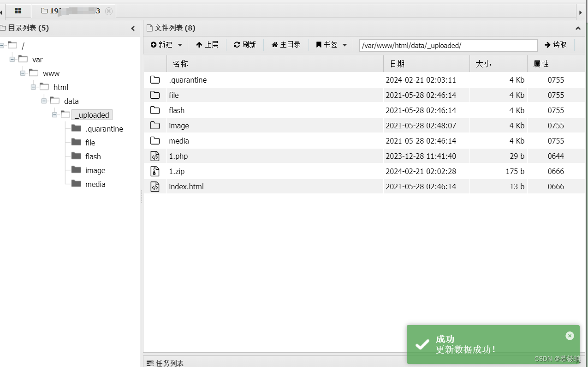Go to 主目录 home directory
Screen dimensions: 588x367
[286, 45]
